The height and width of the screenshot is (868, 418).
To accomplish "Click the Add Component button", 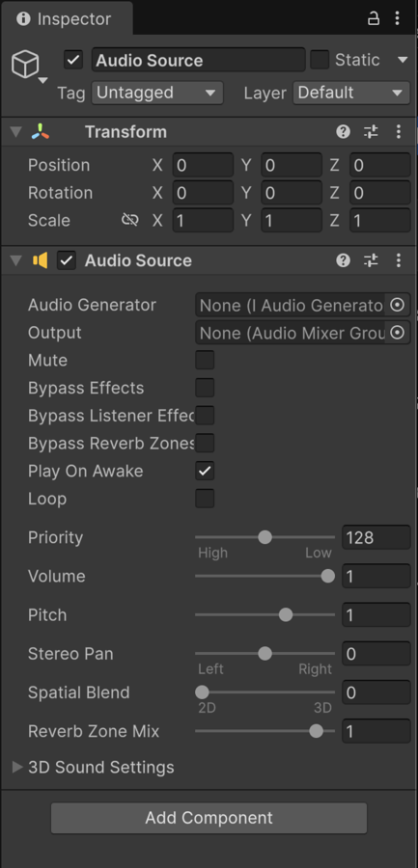I will [x=209, y=818].
